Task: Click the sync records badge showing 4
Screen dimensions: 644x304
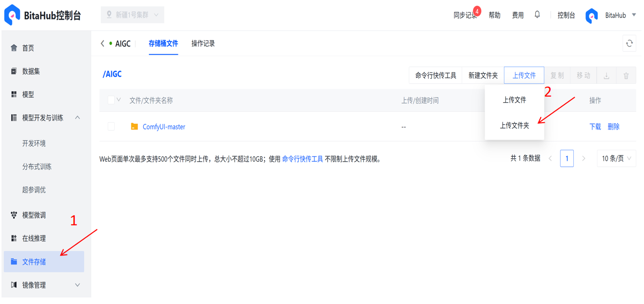Action: (477, 11)
